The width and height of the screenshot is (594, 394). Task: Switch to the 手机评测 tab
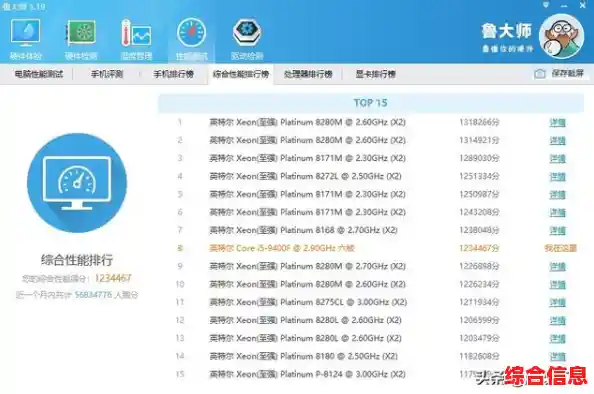[107, 74]
